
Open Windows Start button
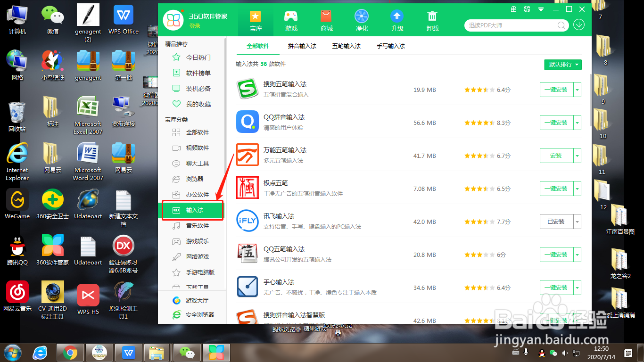coord(12,352)
